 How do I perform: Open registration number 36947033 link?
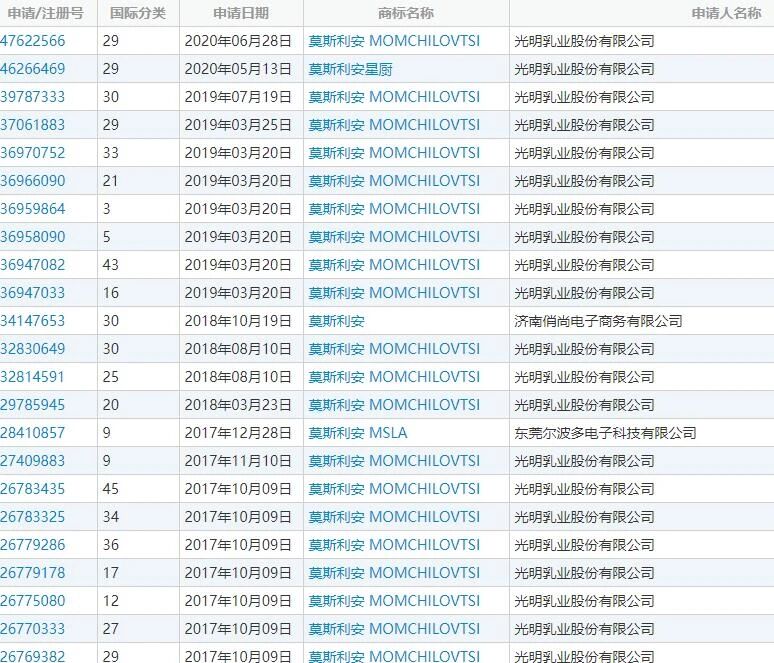pos(33,293)
